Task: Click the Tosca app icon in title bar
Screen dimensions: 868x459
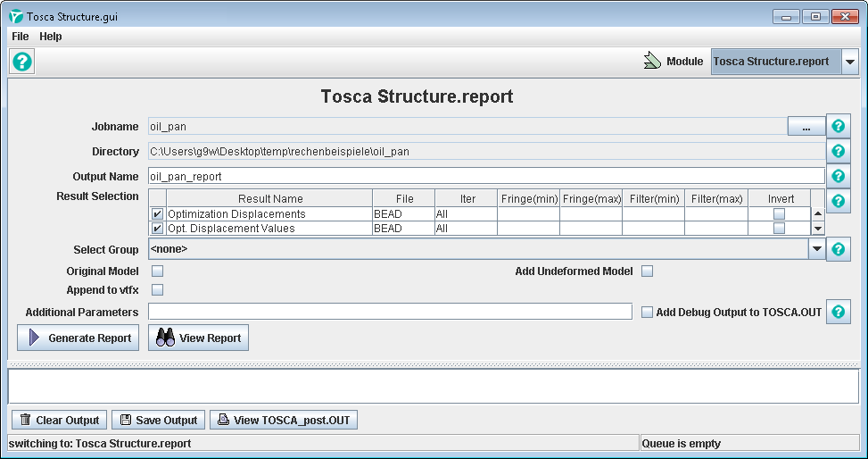Action: (x=15, y=16)
